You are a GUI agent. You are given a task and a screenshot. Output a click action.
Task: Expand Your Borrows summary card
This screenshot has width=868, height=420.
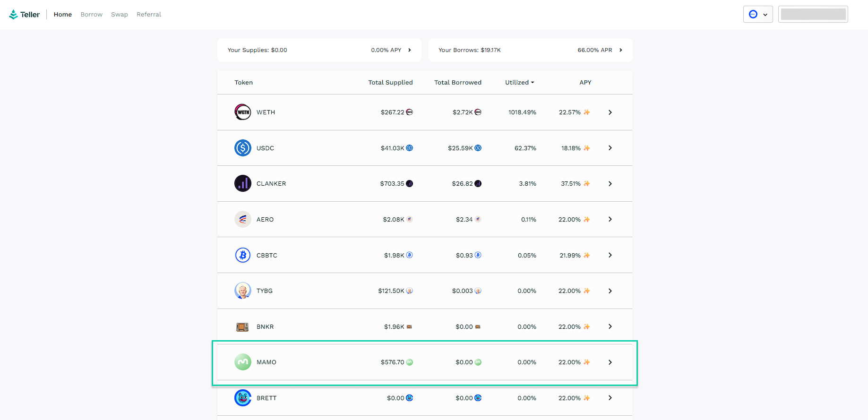point(620,50)
